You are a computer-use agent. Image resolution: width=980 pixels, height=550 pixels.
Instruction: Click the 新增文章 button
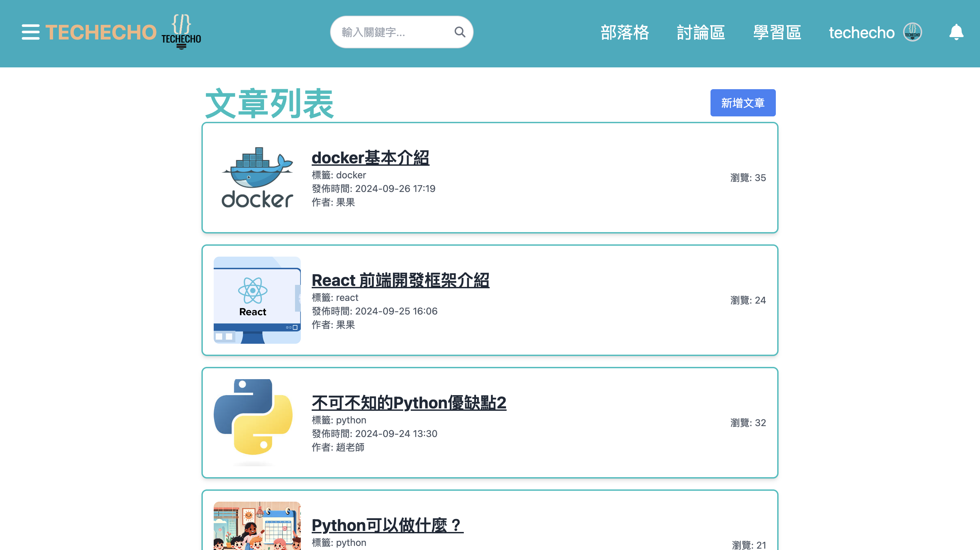coord(742,103)
